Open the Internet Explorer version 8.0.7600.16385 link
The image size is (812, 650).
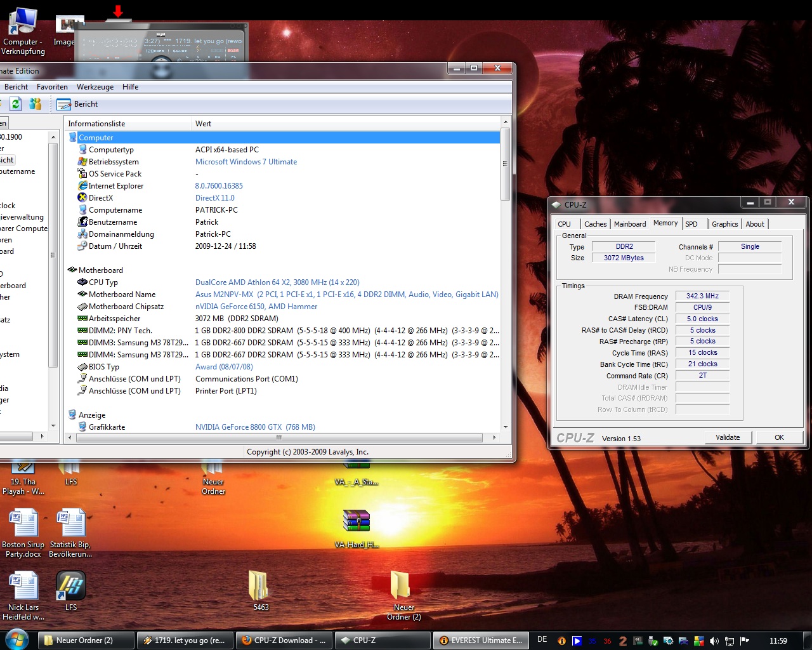point(219,186)
